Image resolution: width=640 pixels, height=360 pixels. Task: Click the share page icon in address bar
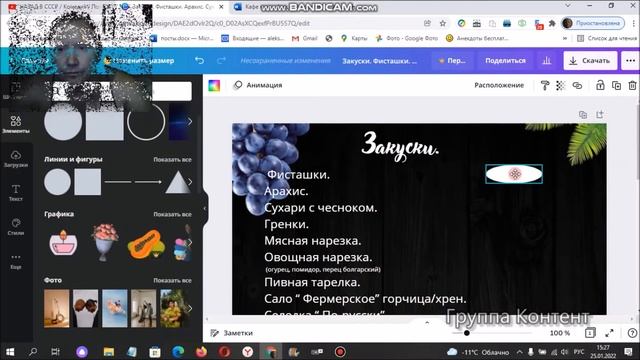tap(427, 23)
